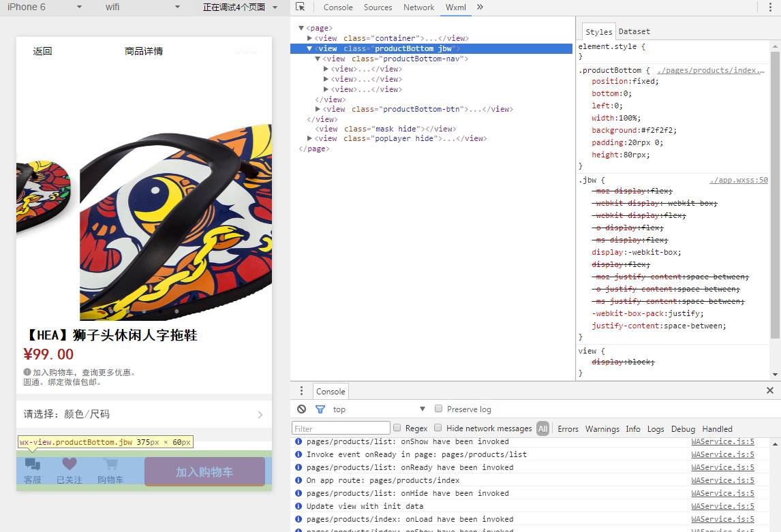Close the console drawer

pyautogui.click(x=770, y=391)
